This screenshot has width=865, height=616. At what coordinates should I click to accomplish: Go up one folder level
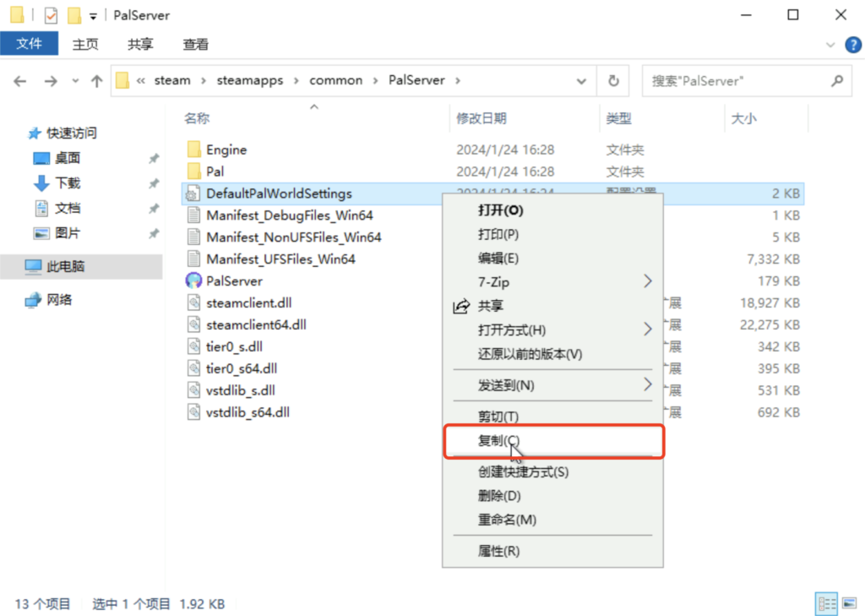[96, 81]
